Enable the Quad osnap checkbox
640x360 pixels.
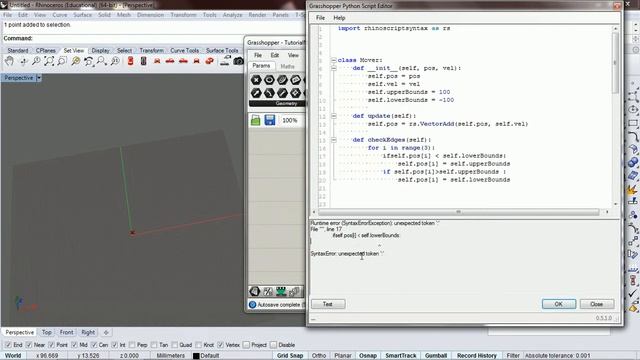click(x=175, y=345)
